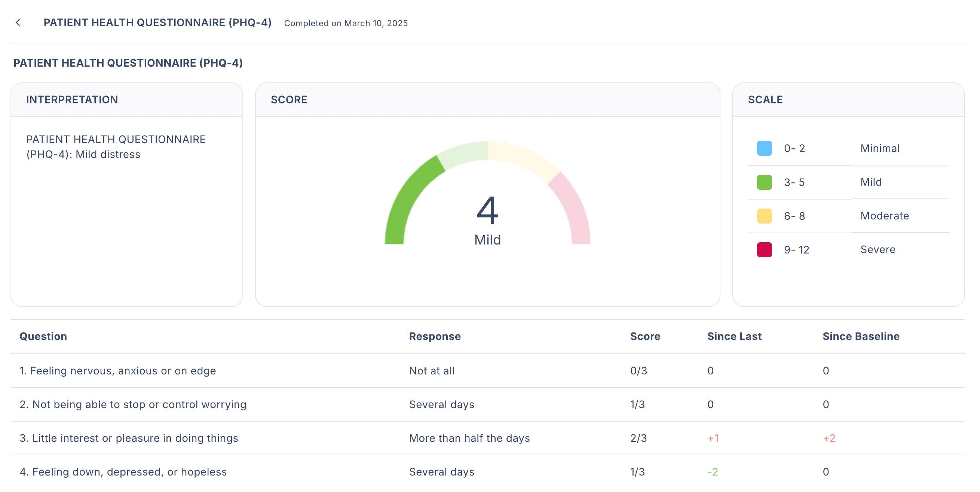Click the Completed on March 10 date text
Image resolution: width=980 pixels, height=492 pixels.
pos(346,23)
